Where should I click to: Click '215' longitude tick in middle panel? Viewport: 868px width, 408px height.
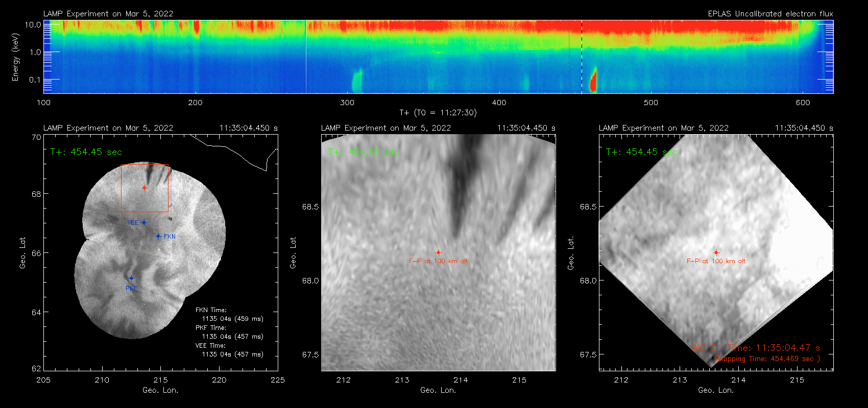519,380
